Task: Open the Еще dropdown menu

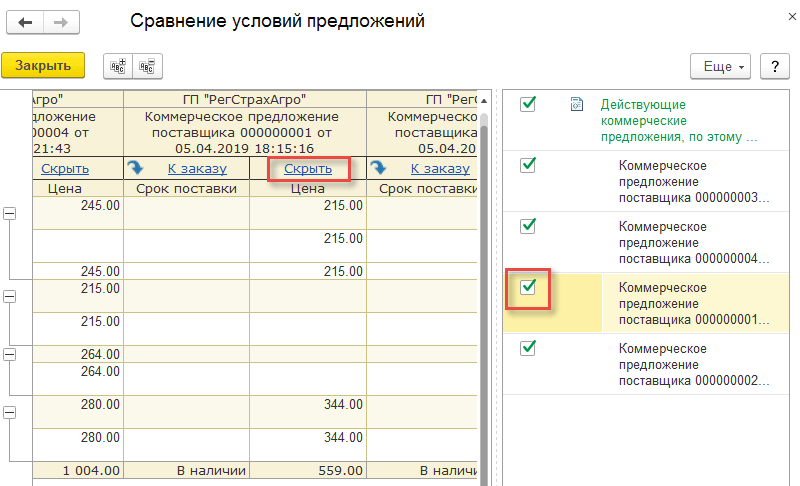Action: pyautogui.click(x=720, y=66)
